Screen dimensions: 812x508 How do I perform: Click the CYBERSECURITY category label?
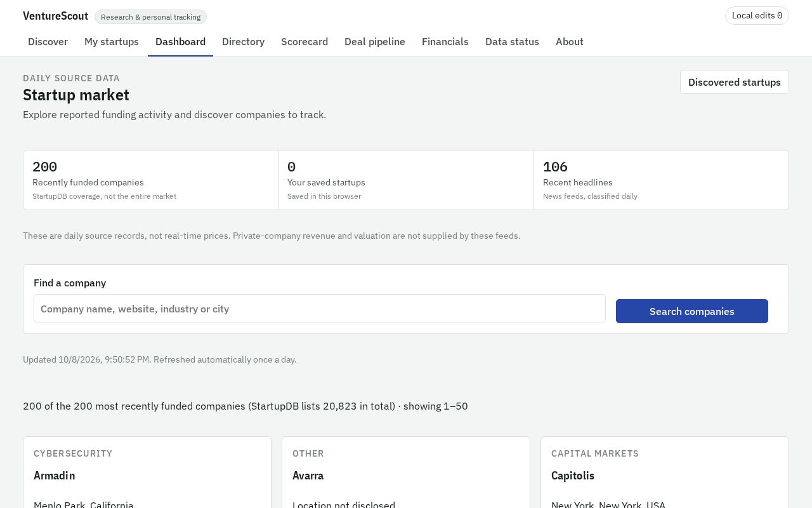(73, 453)
